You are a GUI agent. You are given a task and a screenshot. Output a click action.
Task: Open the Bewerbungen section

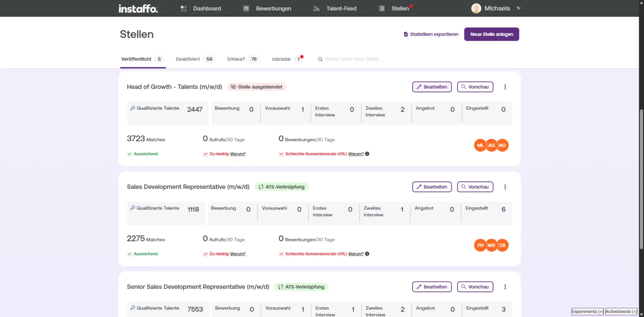(267, 8)
